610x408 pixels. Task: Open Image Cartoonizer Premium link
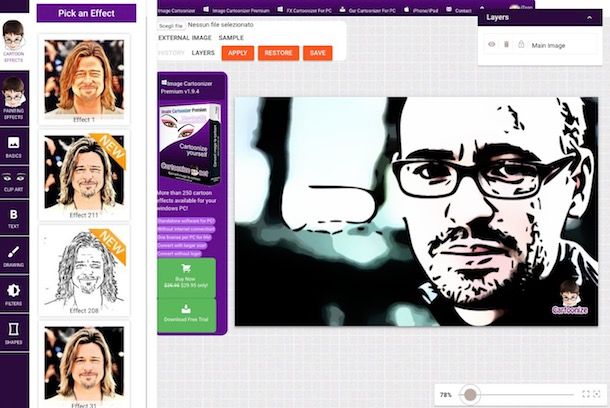tap(237, 10)
